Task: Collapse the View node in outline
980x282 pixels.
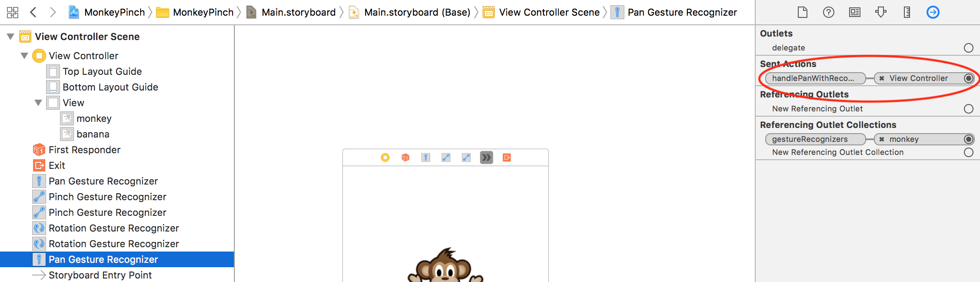Action: pos(38,103)
